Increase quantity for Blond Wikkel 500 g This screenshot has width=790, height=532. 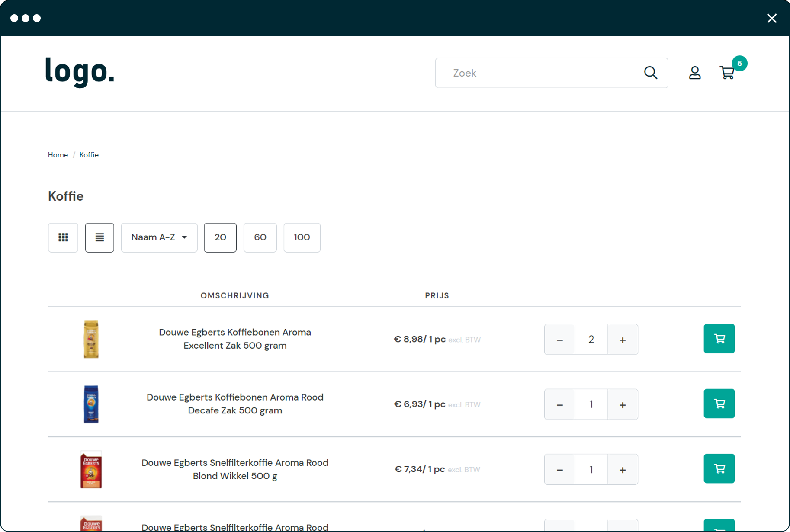point(623,469)
